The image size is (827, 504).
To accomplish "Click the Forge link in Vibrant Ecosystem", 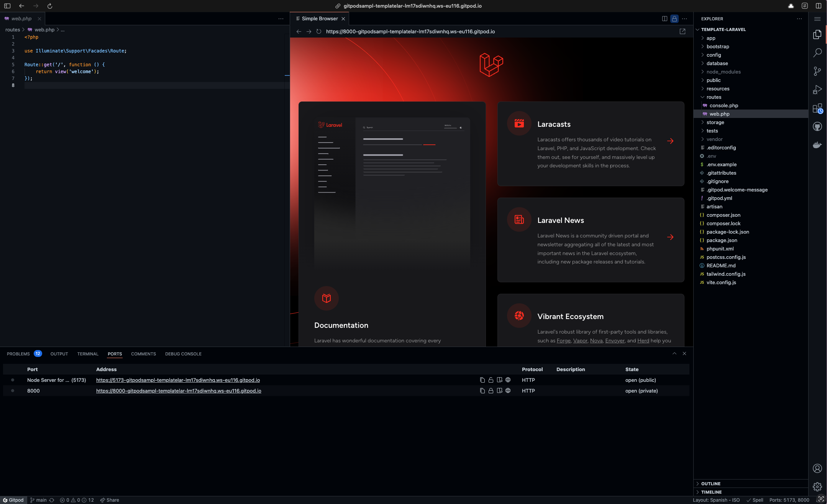I will (563, 340).
